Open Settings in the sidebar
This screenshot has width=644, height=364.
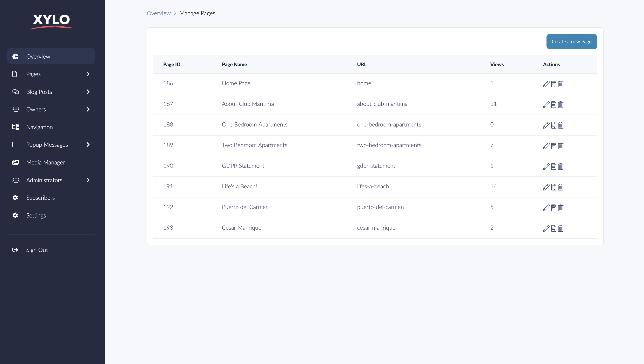51,215
